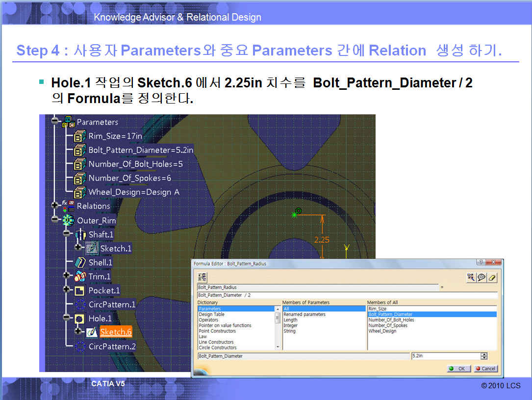
Task: Select Design Table in Dictionary list
Action: coord(212,315)
